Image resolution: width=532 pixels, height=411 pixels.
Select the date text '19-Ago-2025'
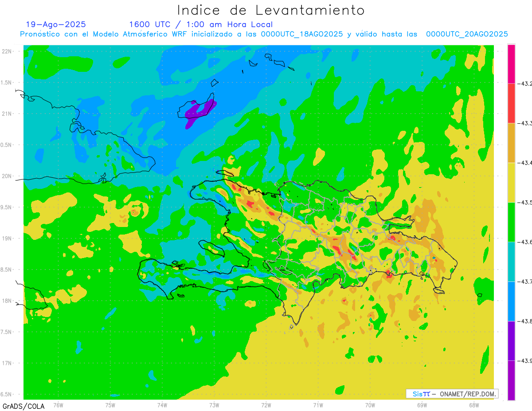coord(56,24)
